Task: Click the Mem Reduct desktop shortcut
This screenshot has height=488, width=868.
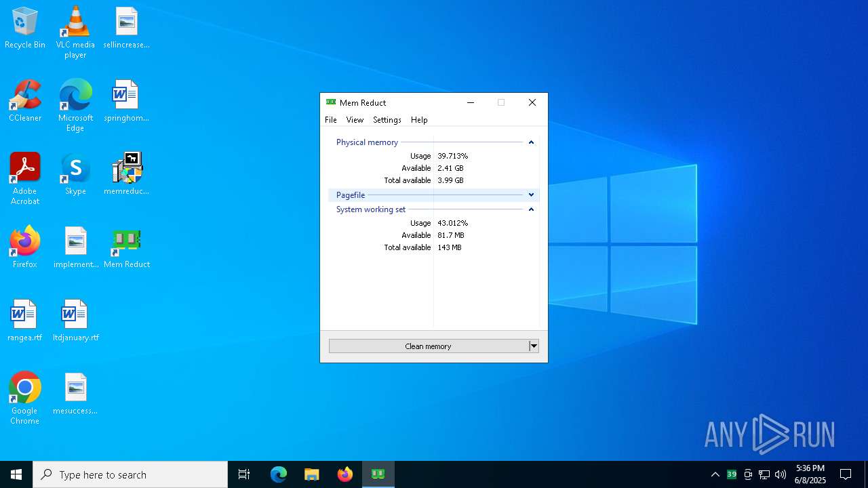Action: tap(127, 248)
